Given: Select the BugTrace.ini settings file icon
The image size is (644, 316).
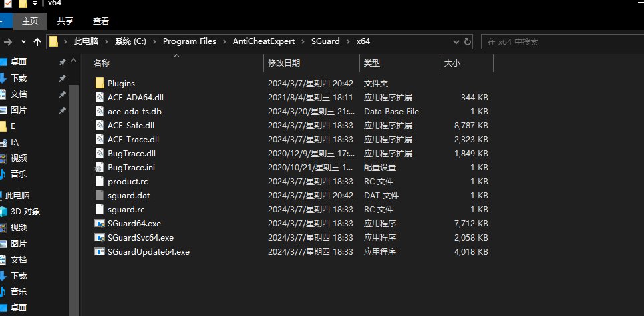Looking at the screenshot, I should [x=99, y=167].
